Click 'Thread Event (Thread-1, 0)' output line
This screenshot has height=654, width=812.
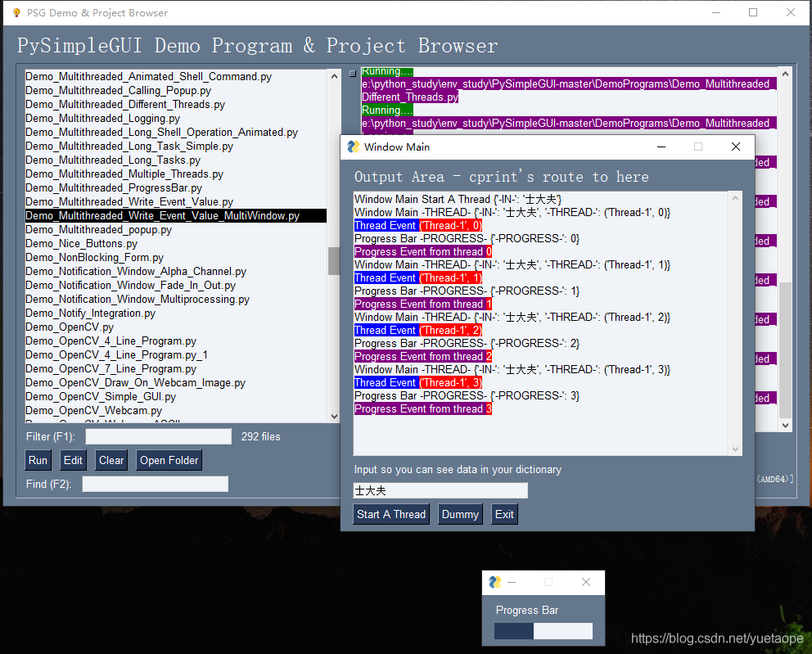coord(418,226)
